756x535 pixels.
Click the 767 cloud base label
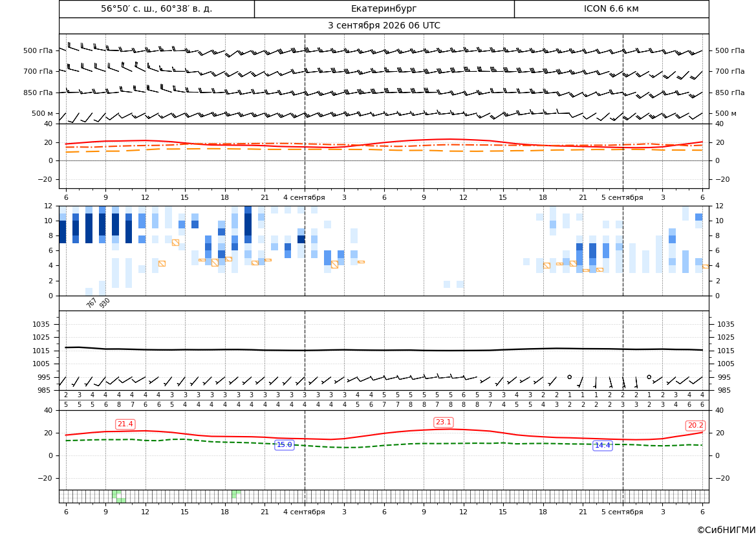pyautogui.click(x=91, y=303)
